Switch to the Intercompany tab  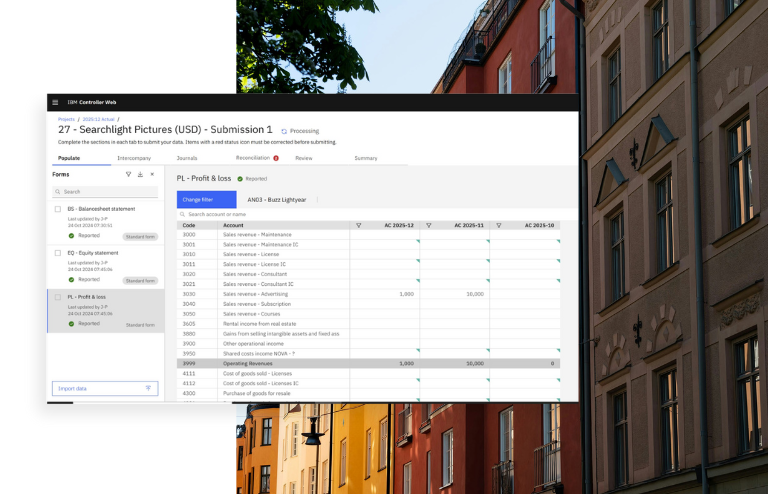(x=134, y=158)
